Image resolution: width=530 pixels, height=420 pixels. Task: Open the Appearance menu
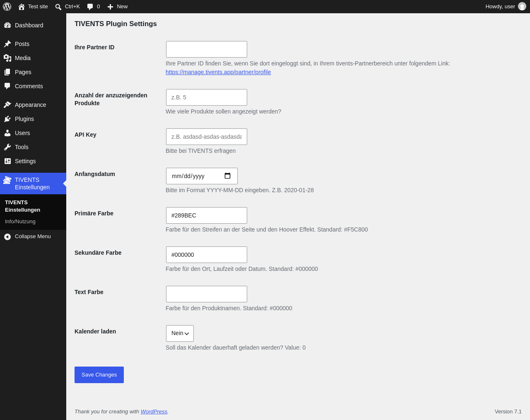click(33, 105)
